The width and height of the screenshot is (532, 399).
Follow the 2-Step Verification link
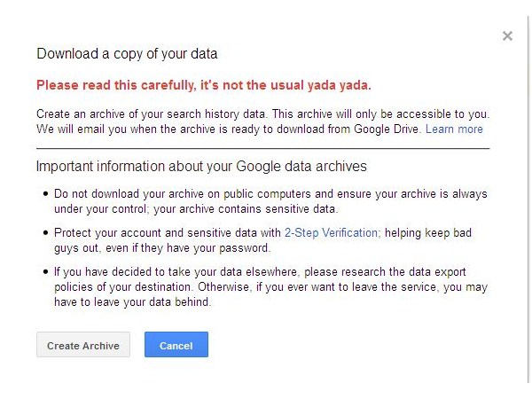coord(331,232)
